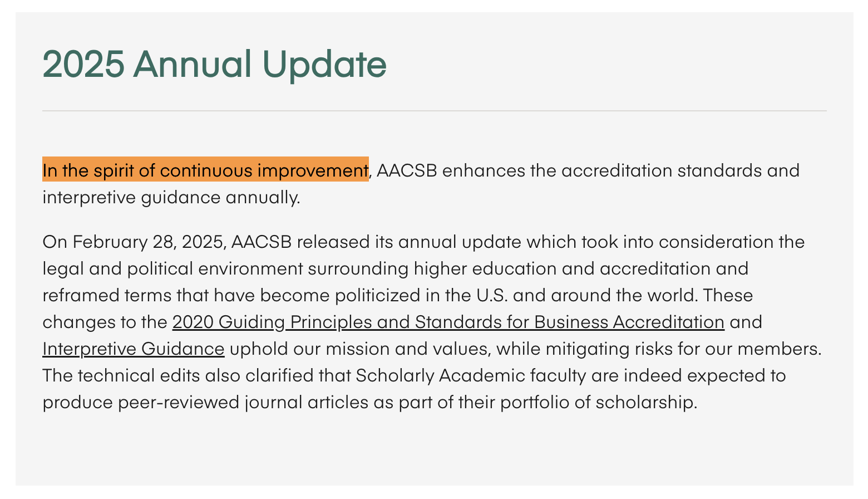Click the text "legal and political environment"
The height and width of the screenshot is (499, 868).
tap(172, 269)
